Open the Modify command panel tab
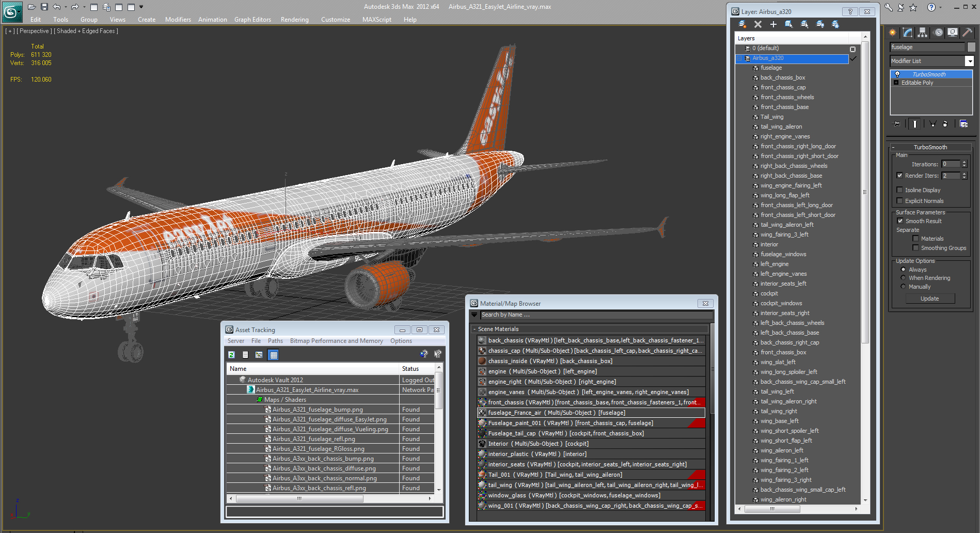Image resolution: width=980 pixels, height=533 pixels. tap(908, 33)
